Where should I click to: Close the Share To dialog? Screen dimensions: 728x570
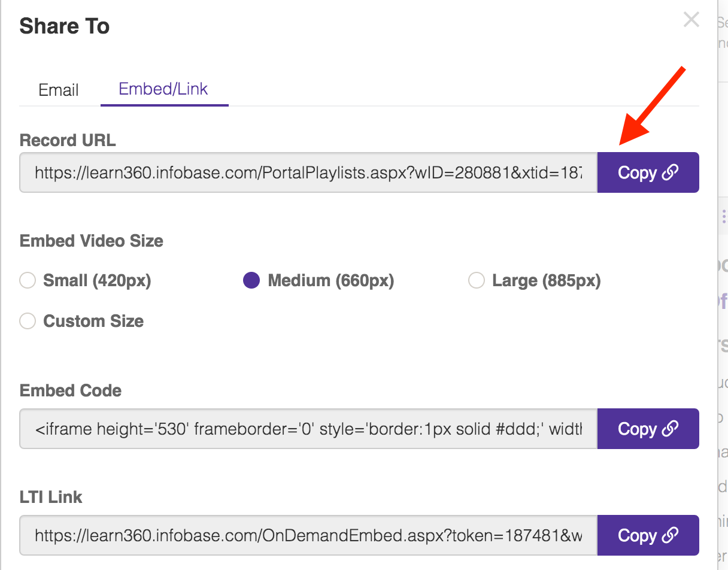pos(691,20)
